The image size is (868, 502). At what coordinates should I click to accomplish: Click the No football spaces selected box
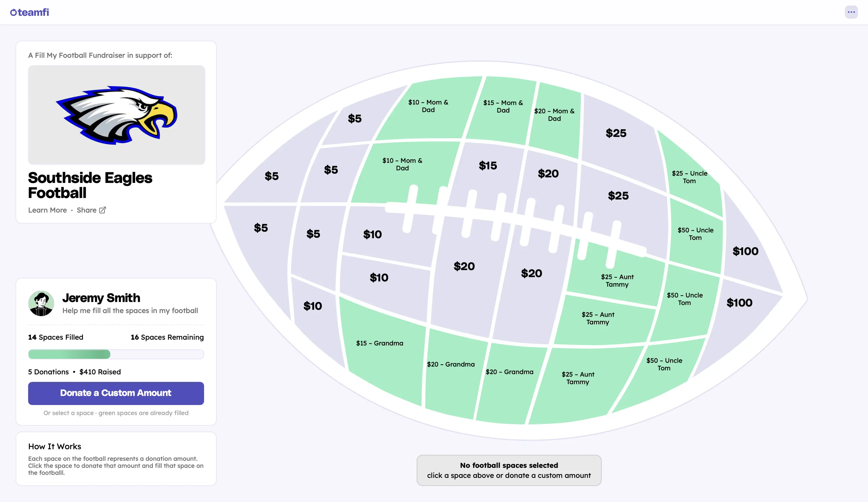tap(509, 470)
